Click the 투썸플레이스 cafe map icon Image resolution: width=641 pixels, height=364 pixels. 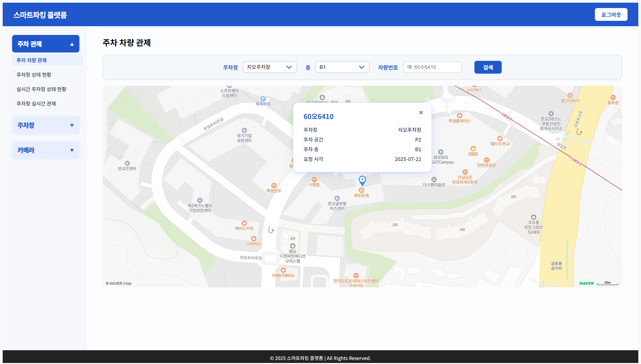[460, 116]
